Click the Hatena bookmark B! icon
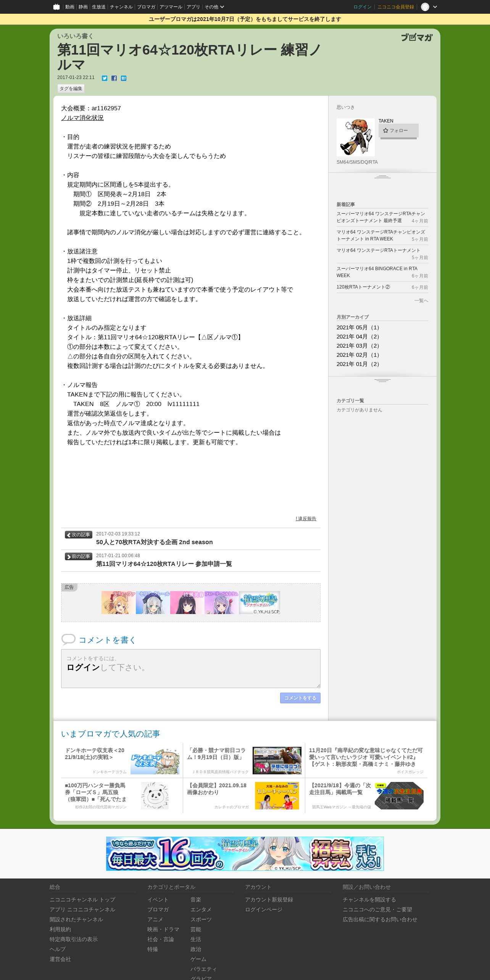This screenshot has width=490, height=980. [124, 78]
